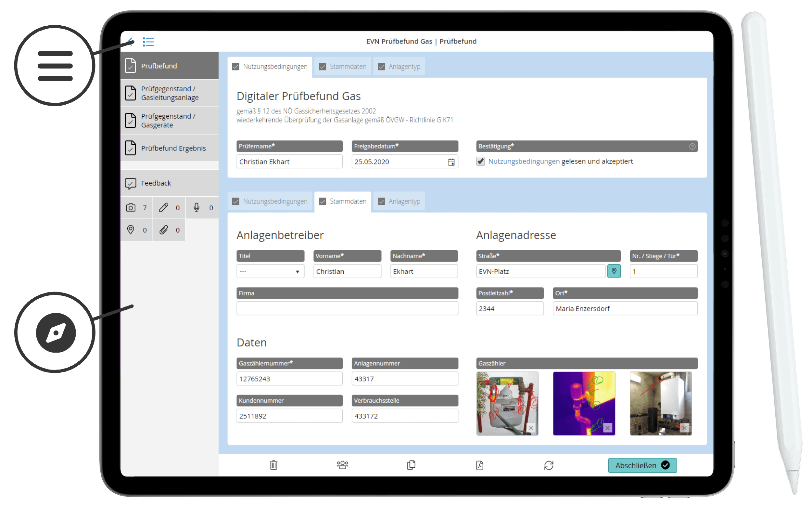812x507 pixels.
Task: Click the delete/trash icon in bottom toolbar
Action: click(x=273, y=465)
